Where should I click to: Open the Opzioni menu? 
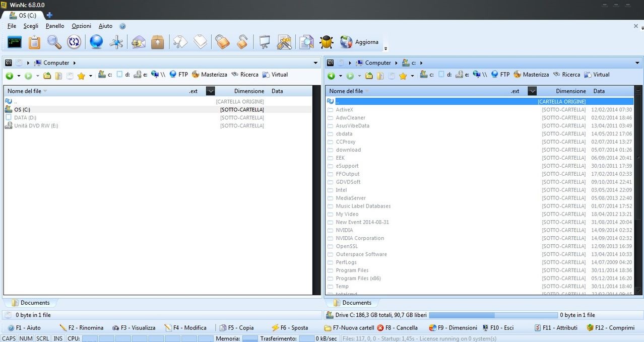pos(82,26)
